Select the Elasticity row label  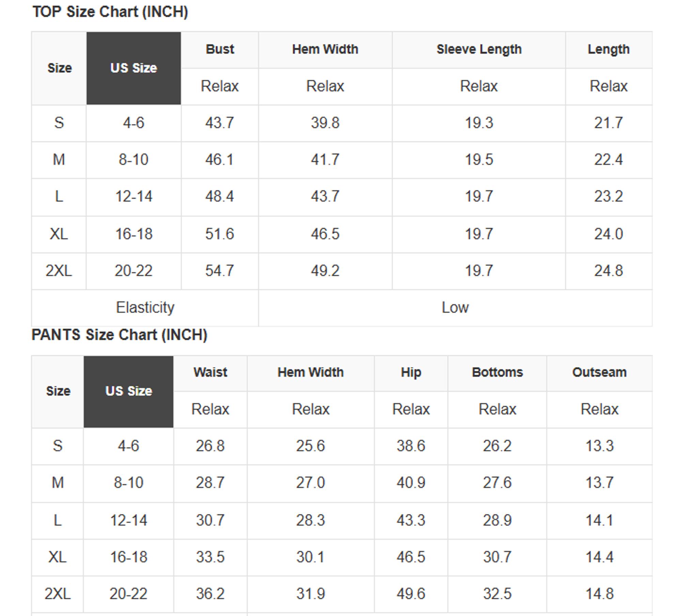coord(145,307)
